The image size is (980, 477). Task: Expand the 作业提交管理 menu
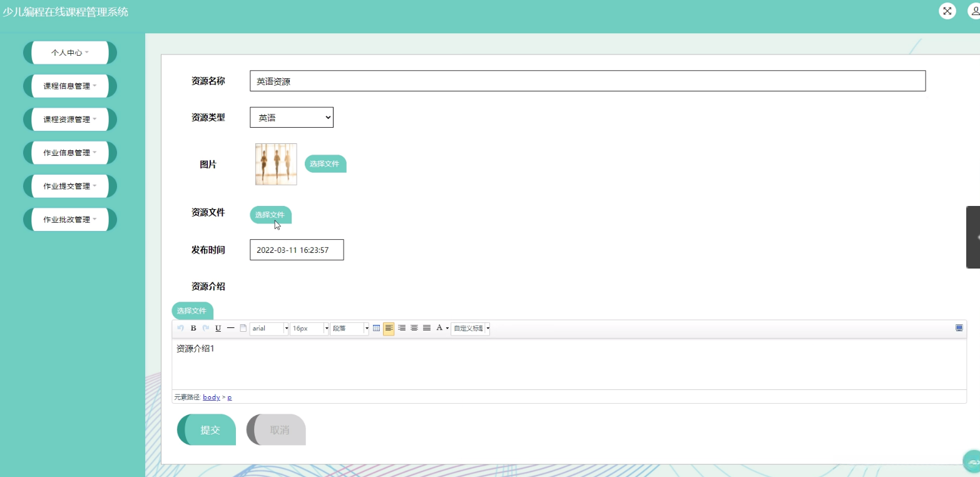click(70, 186)
